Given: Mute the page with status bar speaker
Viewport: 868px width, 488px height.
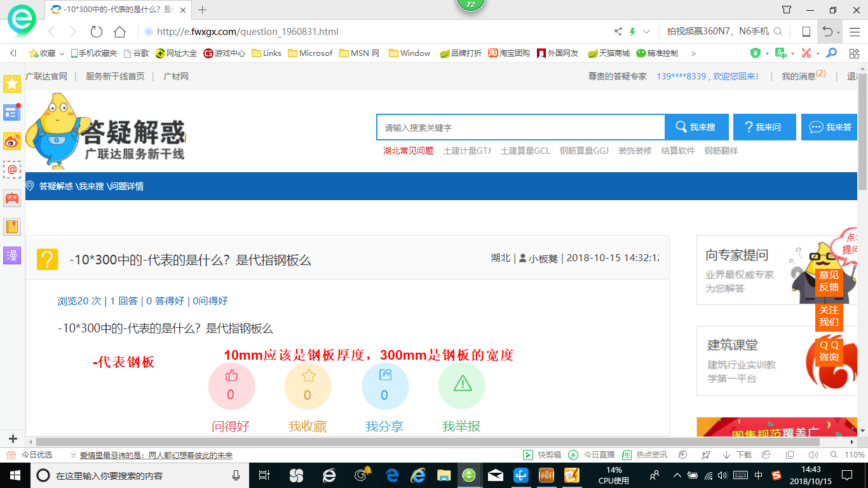Looking at the screenshot, I should point(813,455).
